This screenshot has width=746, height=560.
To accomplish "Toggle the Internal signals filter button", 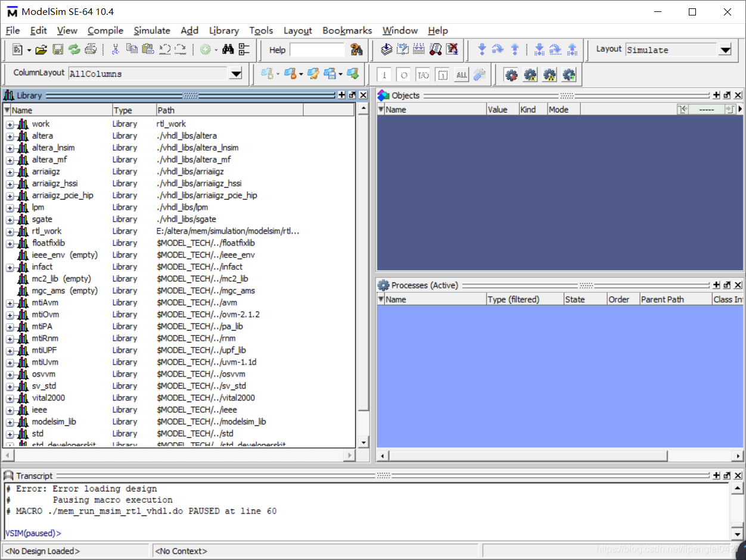I will [442, 75].
